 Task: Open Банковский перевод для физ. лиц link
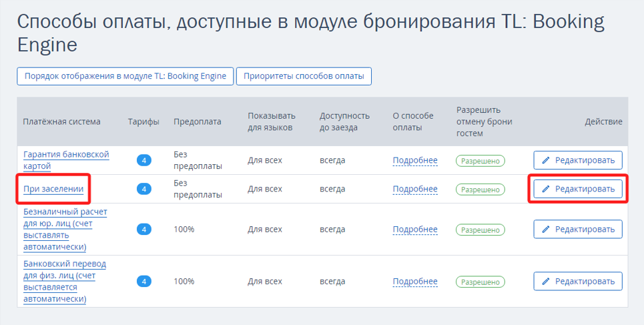pyautogui.click(x=65, y=282)
